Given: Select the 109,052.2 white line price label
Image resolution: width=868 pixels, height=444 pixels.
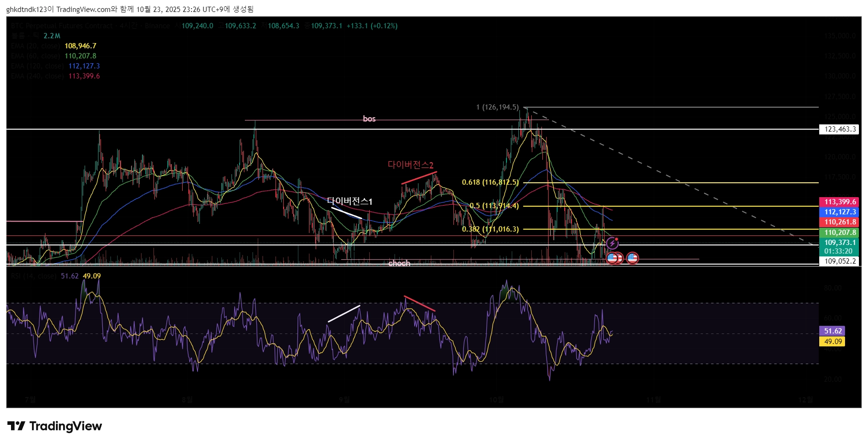Looking at the screenshot, I should coord(839,261).
